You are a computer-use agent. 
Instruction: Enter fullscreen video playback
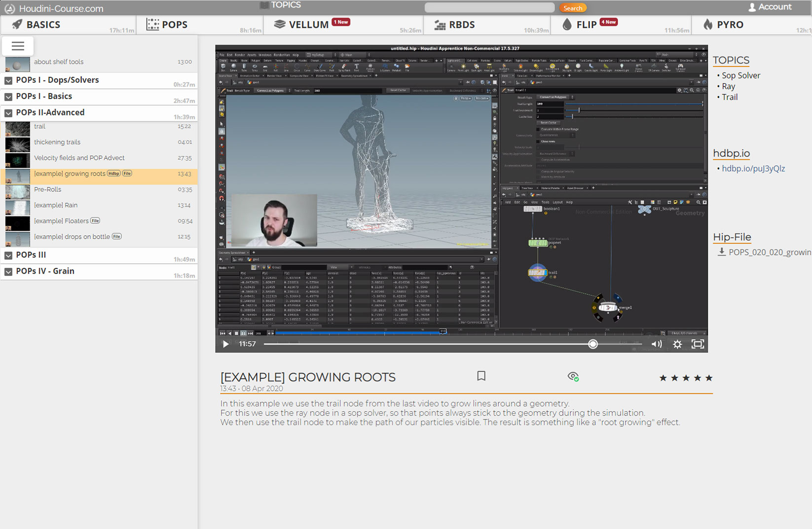click(x=698, y=344)
